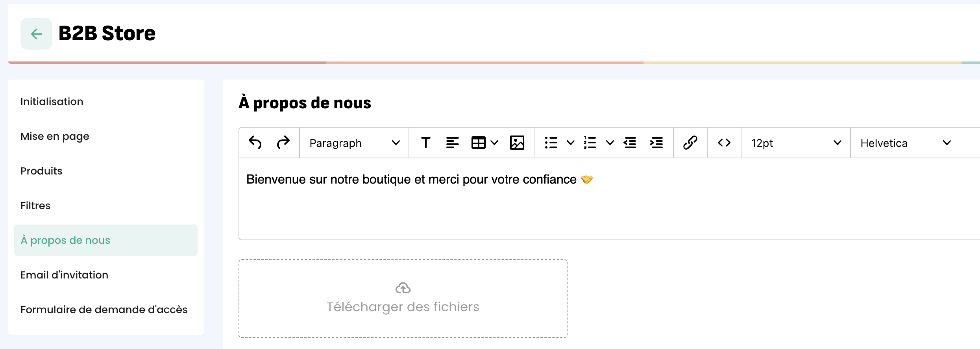The height and width of the screenshot is (349, 980).
Task: Open the Helvetica font family dropdown
Action: (905, 143)
